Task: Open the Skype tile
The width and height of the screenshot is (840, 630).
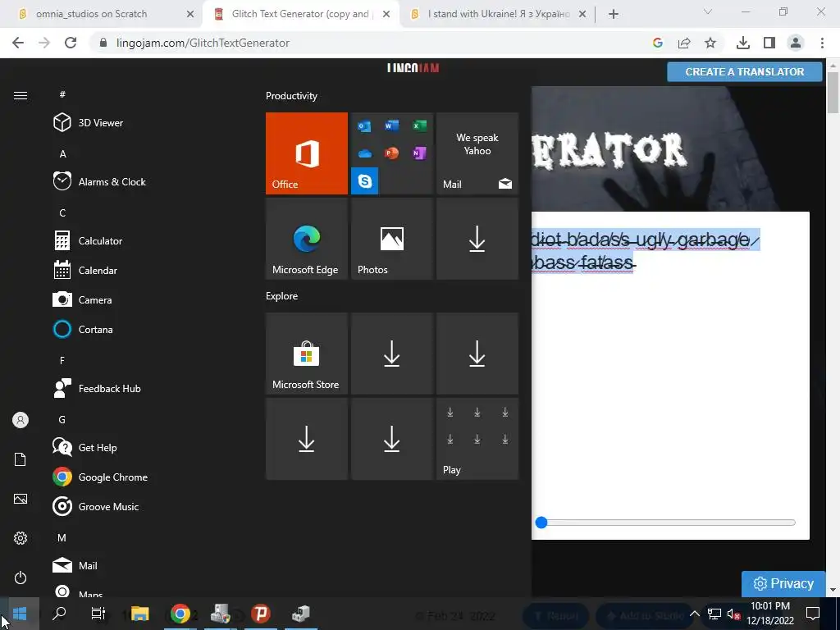Action: click(x=365, y=181)
